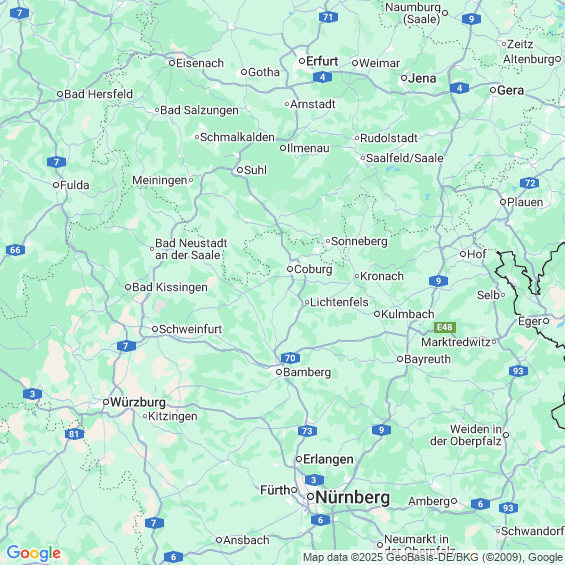565x565 pixels.
Task: Click the A71 highway shield near Erfurt
Action: point(328,17)
